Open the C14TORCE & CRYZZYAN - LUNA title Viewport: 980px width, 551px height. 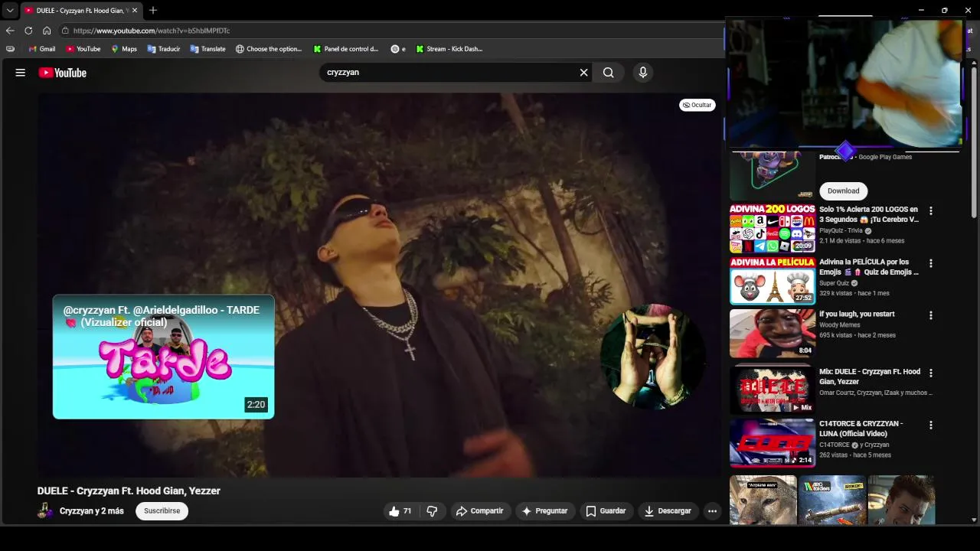[x=861, y=429]
